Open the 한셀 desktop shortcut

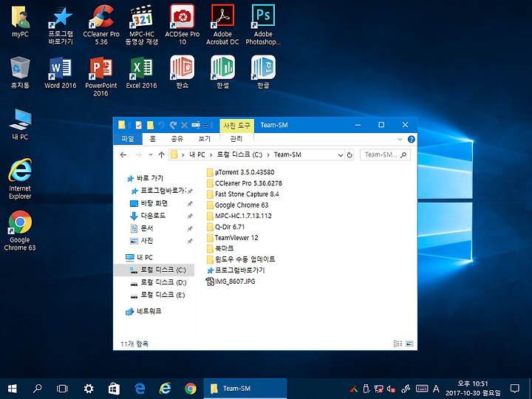[x=222, y=72]
